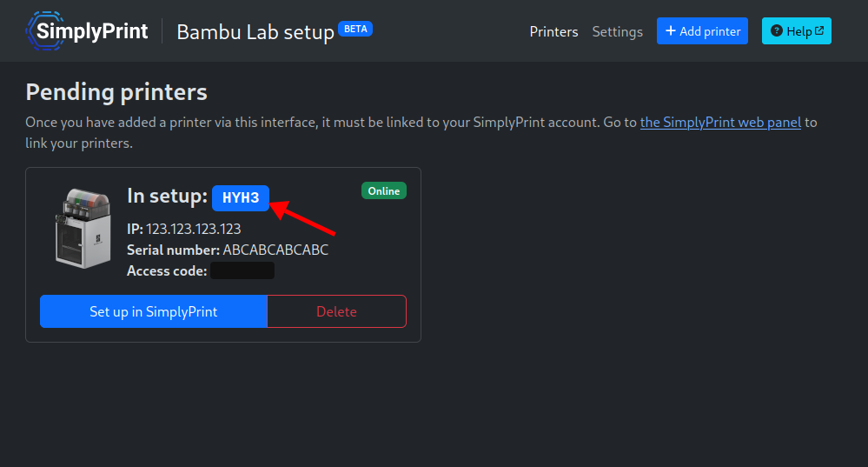
Task: Open the Help page
Action: (797, 31)
